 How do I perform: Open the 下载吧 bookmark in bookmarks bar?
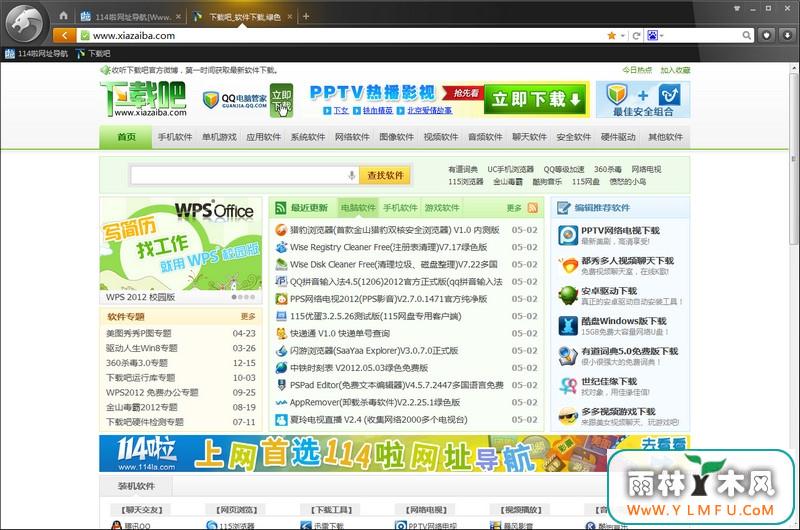tap(93, 54)
